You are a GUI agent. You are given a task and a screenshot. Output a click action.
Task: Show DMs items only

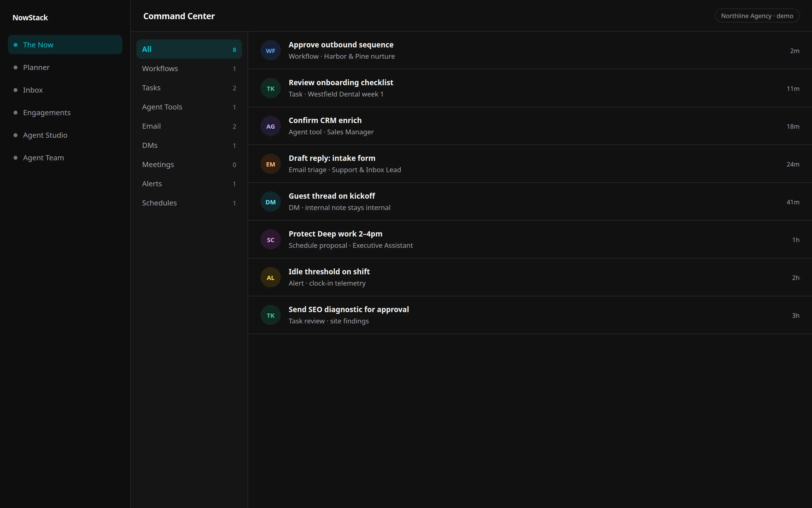coord(189,145)
